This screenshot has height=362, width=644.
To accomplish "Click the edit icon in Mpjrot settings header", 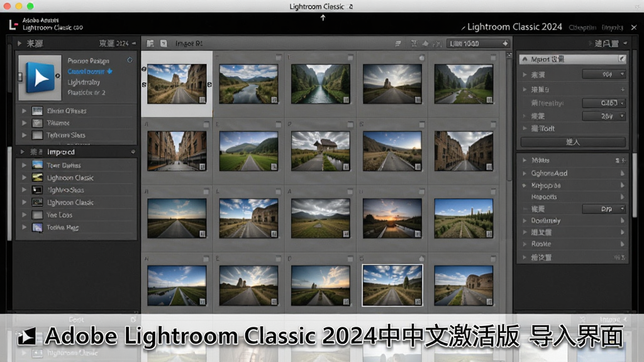I will 622,58.
